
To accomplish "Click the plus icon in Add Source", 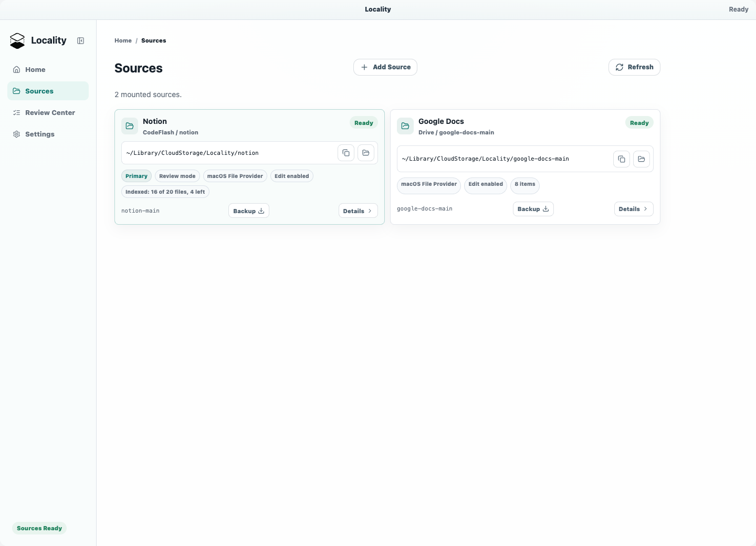I will click(364, 67).
